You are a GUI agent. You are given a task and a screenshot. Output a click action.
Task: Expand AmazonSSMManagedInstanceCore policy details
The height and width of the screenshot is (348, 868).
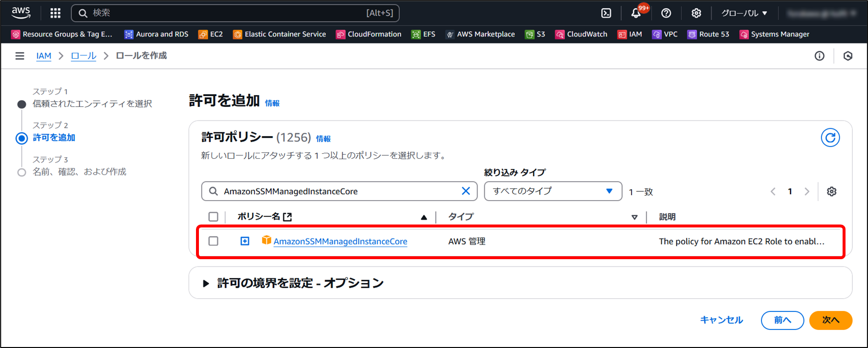click(x=245, y=241)
